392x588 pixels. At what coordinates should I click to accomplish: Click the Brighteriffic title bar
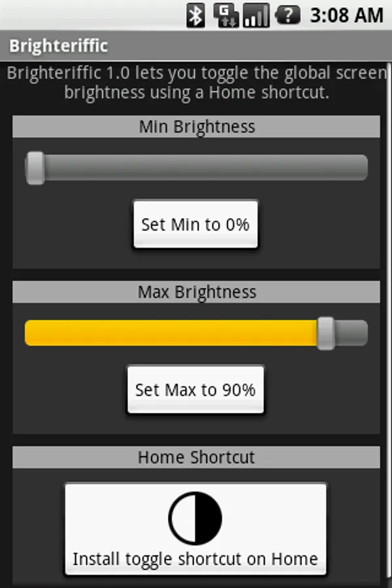tap(59, 46)
